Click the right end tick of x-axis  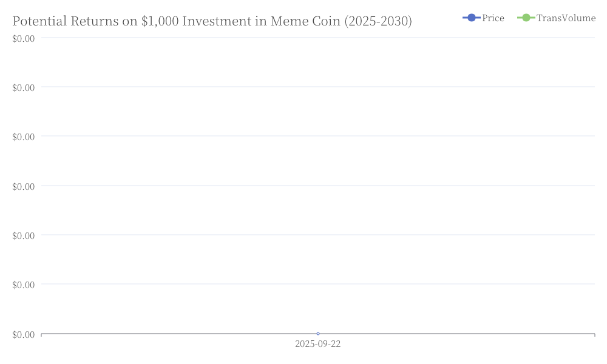(x=595, y=335)
